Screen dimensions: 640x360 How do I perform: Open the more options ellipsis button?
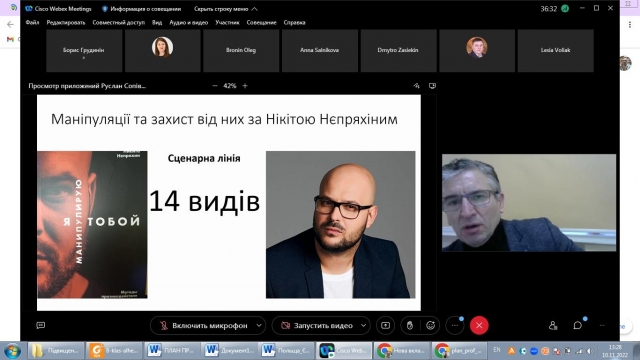pyautogui.click(x=455, y=325)
